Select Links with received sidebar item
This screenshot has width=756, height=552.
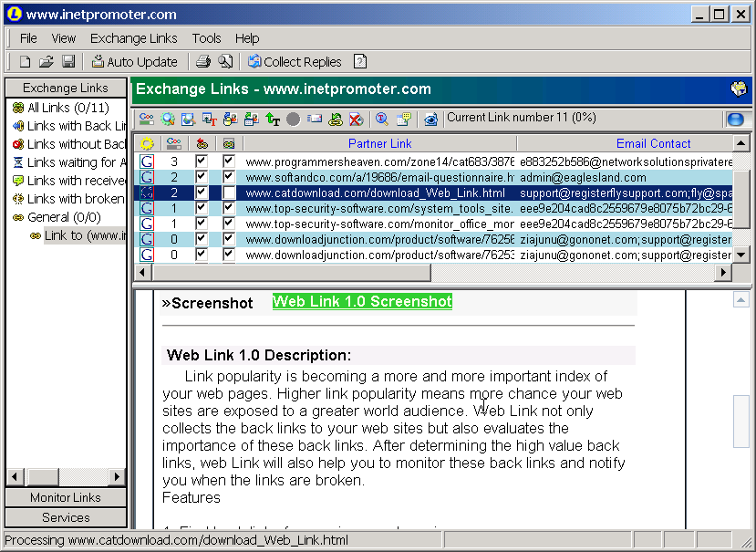(x=69, y=181)
